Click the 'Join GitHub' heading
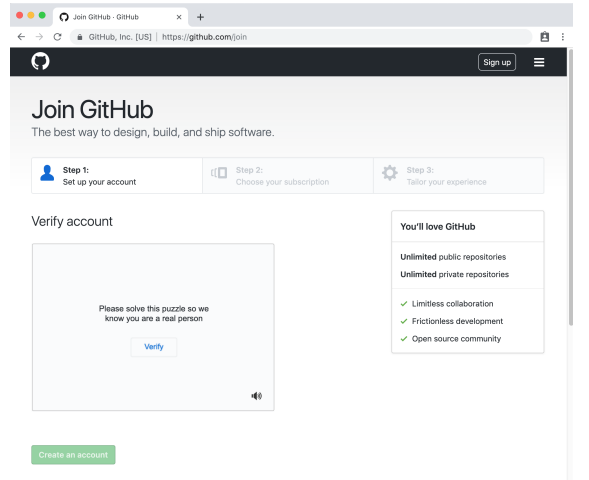This screenshot has width=589, height=480. coord(92,109)
